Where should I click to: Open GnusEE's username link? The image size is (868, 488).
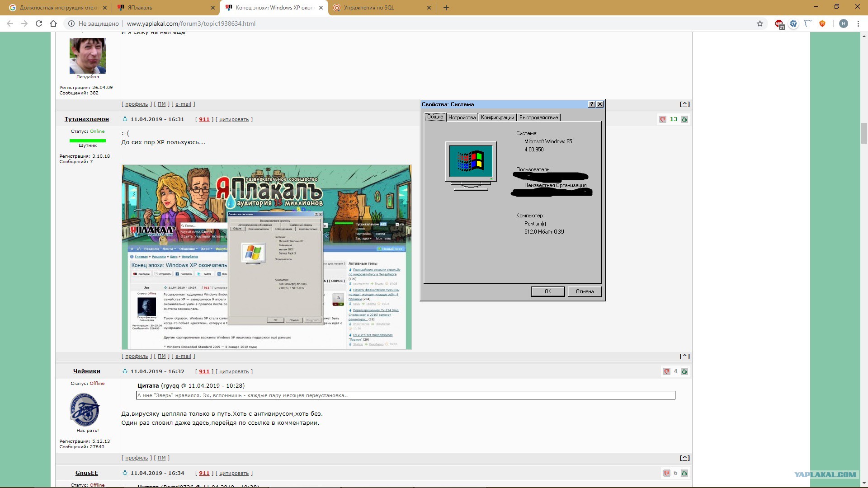coord(87,473)
